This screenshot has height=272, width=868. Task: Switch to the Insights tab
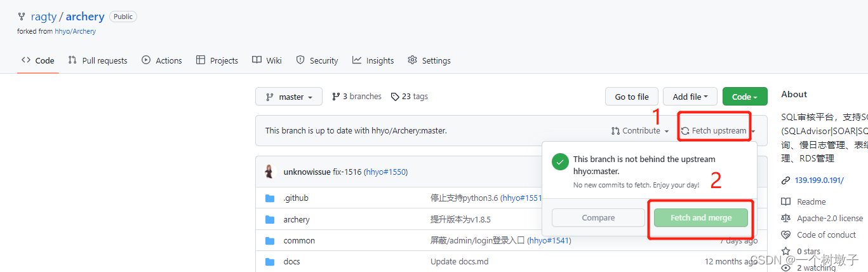[373, 60]
